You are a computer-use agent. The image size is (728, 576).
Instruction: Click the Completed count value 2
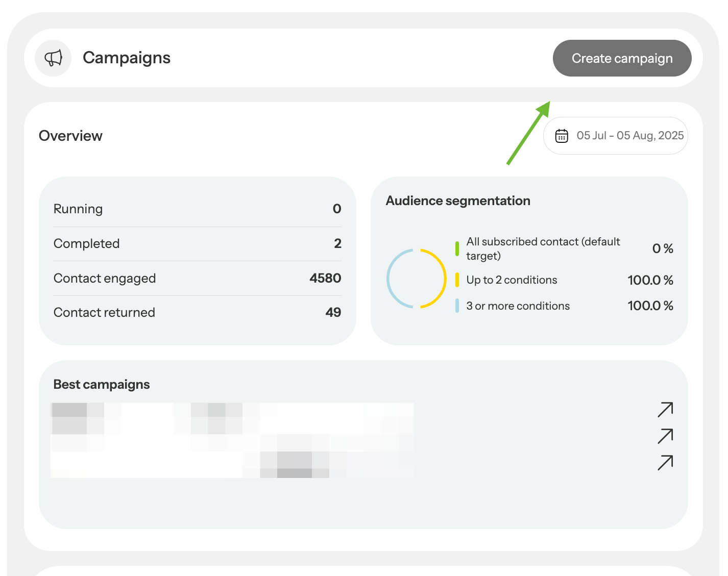pyautogui.click(x=337, y=243)
